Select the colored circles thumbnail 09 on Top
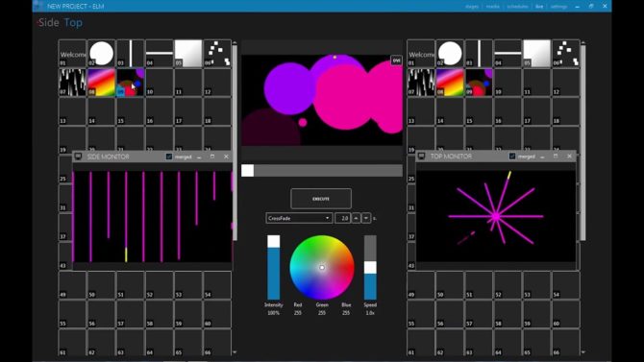644x362 pixels. tap(479, 83)
